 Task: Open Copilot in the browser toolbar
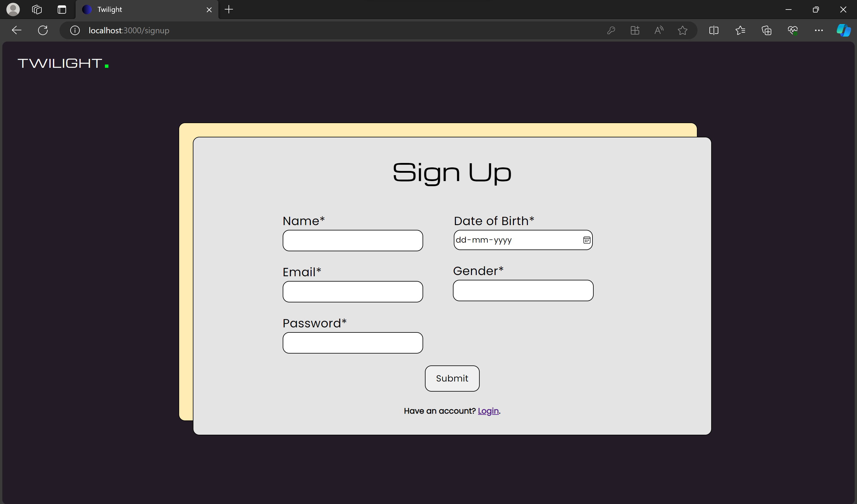[843, 30]
